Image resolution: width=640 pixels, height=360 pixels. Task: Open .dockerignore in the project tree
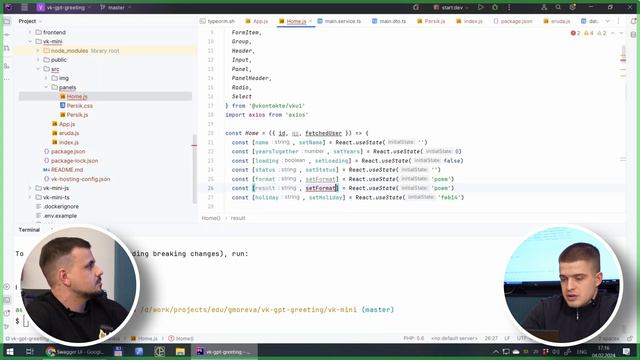pos(61,207)
